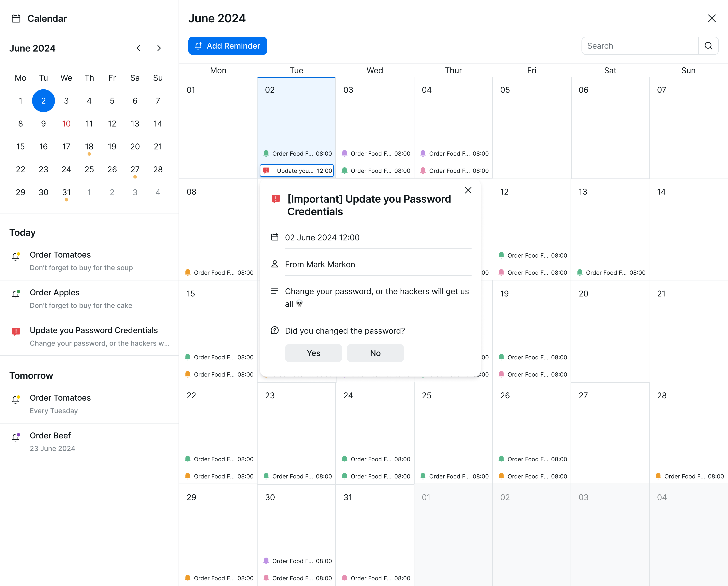Click the search magnifier icon
The image size is (728, 586).
pos(708,46)
